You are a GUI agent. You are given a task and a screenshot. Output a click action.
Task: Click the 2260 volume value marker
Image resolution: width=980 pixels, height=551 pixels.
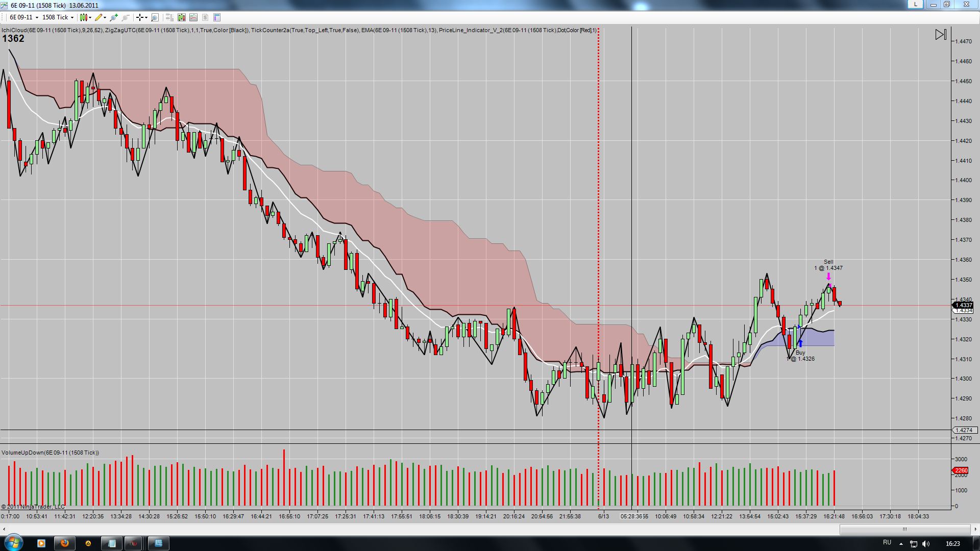pos(961,470)
